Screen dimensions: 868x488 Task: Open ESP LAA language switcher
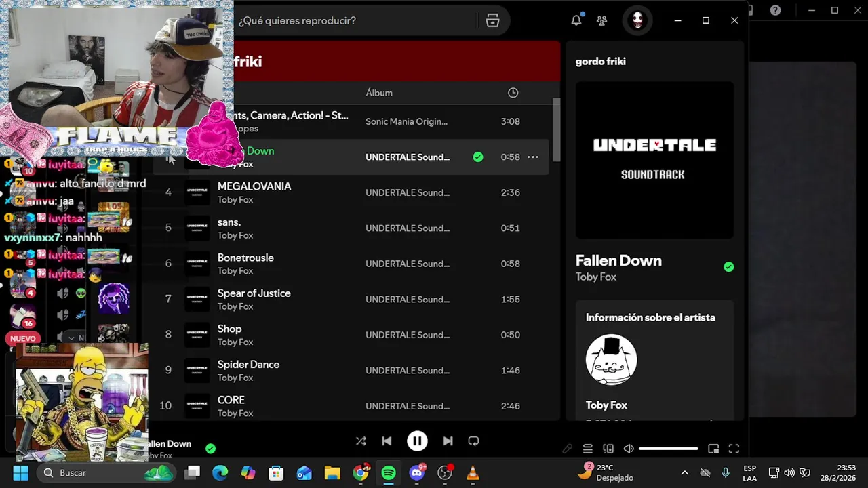[750, 473]
